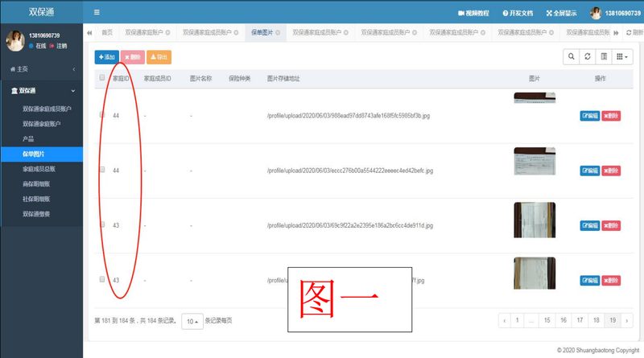The width and height of the screenshot is (644, 358).
Task: Toggle the sidebar with the hamburger icon
Action: (x=97, y=12)
